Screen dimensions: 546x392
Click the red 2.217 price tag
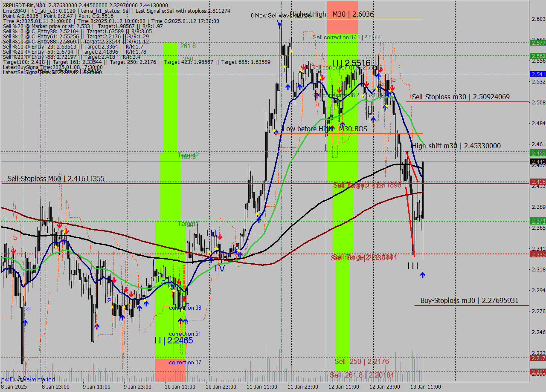coord(537,358)
